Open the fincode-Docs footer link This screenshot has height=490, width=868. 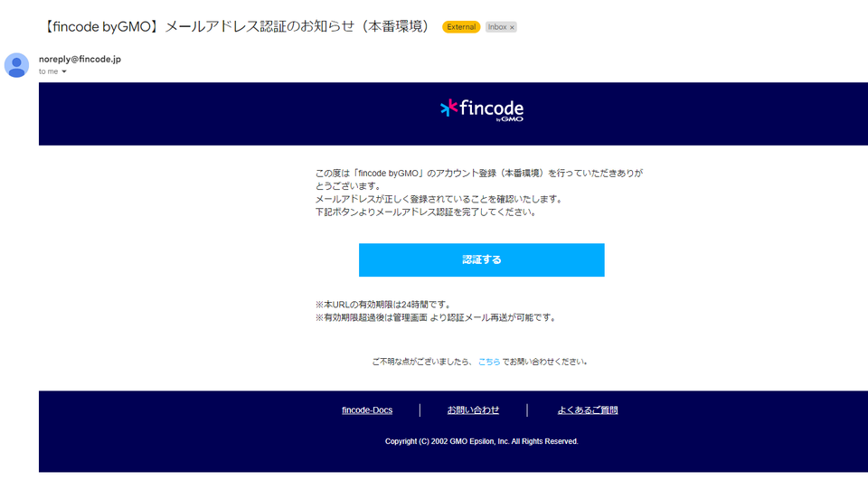tap(367, 410)
